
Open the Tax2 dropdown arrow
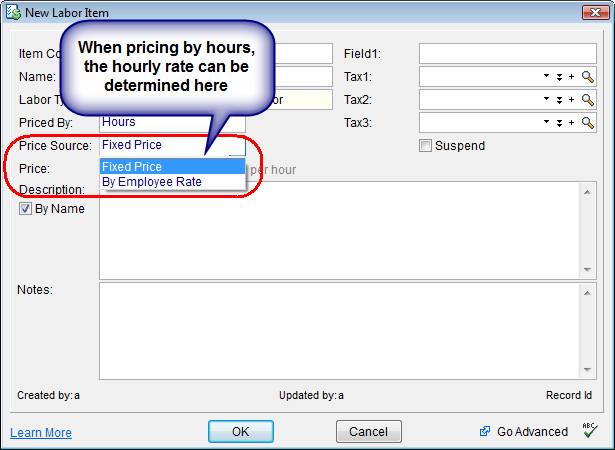(546, 100)
